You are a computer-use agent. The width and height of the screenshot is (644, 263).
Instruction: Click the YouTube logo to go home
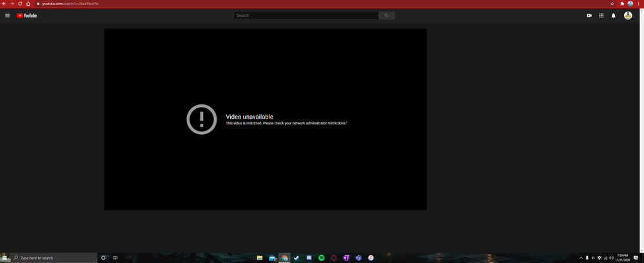tap(27, 15)
